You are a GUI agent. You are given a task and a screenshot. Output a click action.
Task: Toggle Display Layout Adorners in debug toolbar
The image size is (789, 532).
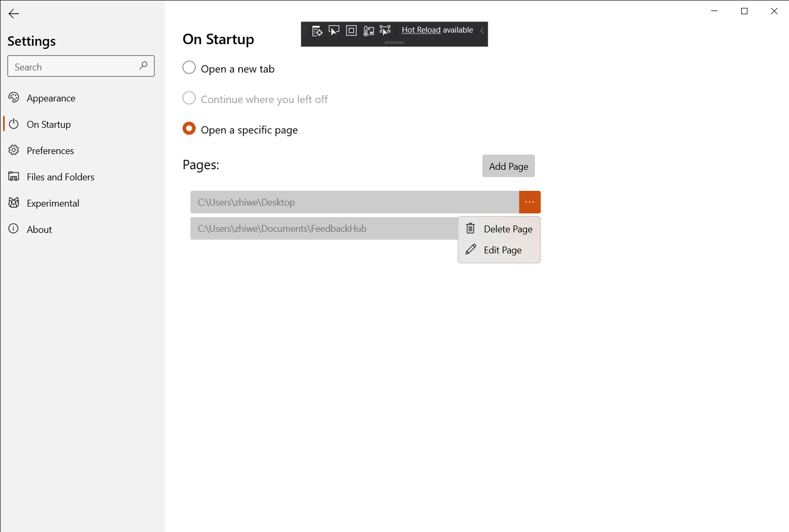tap(351, 30)
